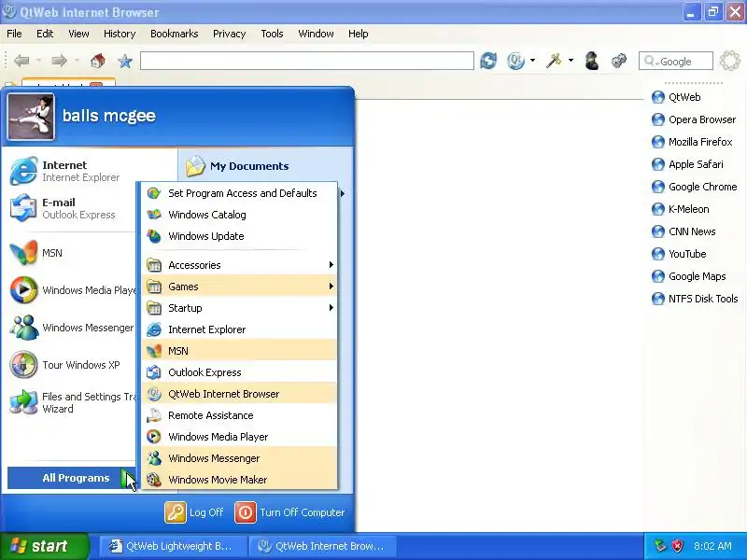Open E-mail Outlook Express pinned item
This screenshot has height=560, width=747.
pyautogui.click(x=72, y=208)
